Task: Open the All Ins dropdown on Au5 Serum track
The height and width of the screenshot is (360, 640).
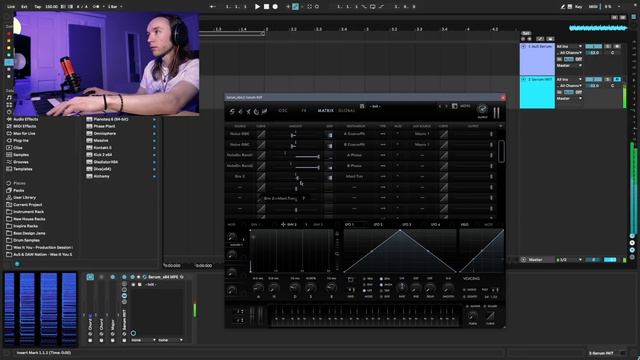Action: pyautogui.click(x=569, y=47)
